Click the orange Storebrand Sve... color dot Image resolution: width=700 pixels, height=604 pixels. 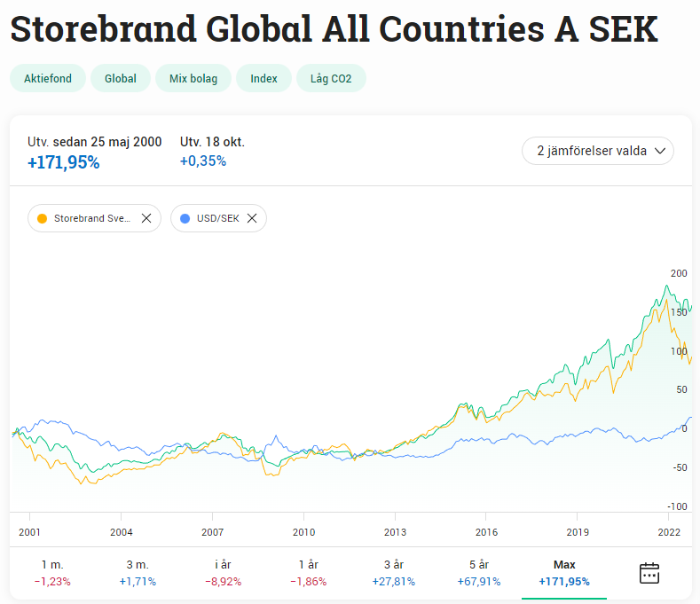click(42, 218)
